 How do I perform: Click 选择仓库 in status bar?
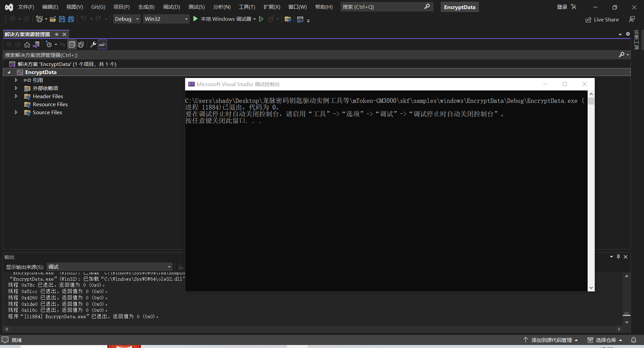605,340
